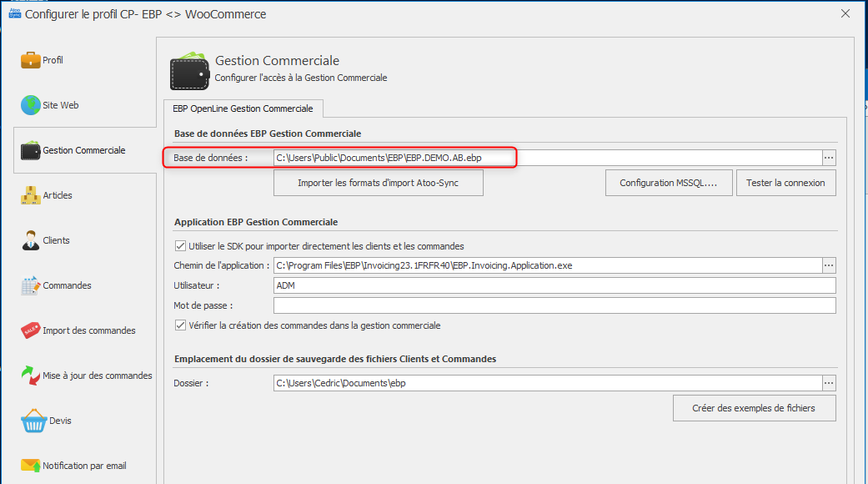The image size is (868, 484).
Task: Click the 'Utilisateur :' label
Action: pos(197,285)
